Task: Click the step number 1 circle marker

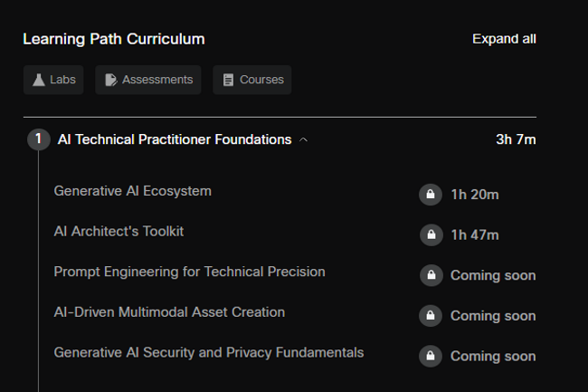Action: [38, 139]
